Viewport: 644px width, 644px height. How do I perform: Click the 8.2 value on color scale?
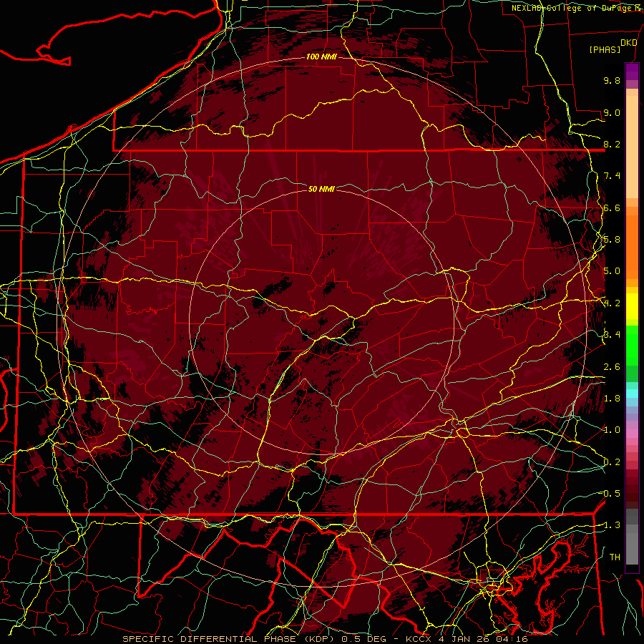coord(612,144)
